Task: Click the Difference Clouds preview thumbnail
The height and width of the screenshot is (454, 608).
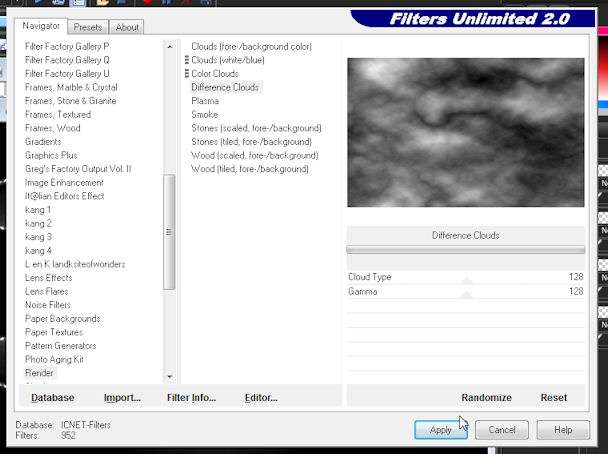Action: tap(465, 132)
